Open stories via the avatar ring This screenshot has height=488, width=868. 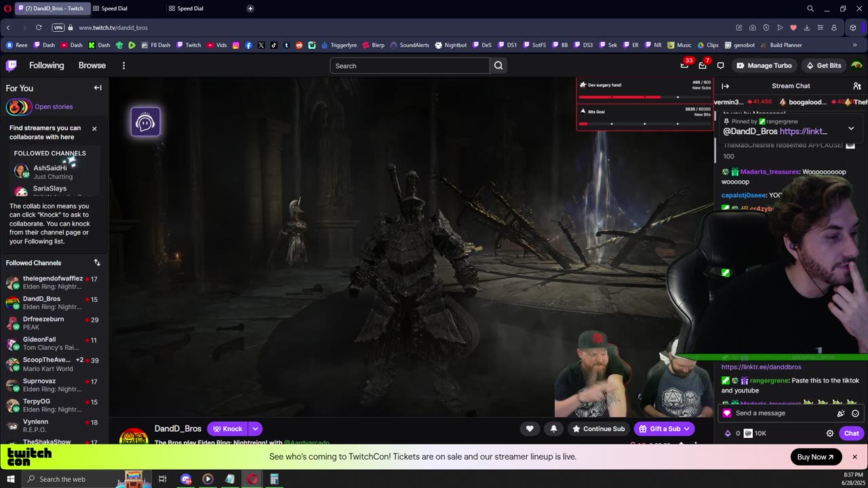(x=18, y=107)
